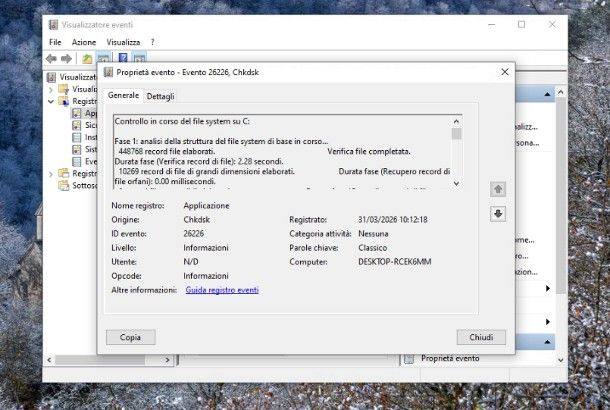Click tree pane horizontal scroll left arrow
Viewport: 610px width, 410px height.
coord(49,360)
